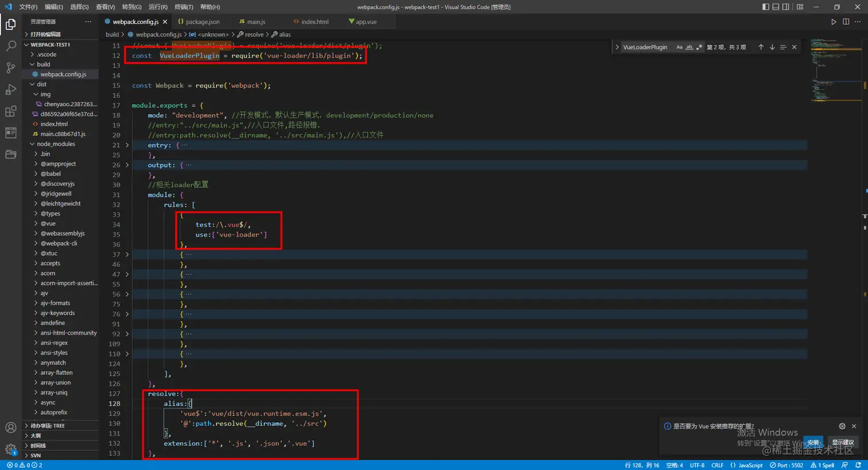Collapse the build folder
The height and width of the screenshot is (470, 868).
tap(61, 64)
